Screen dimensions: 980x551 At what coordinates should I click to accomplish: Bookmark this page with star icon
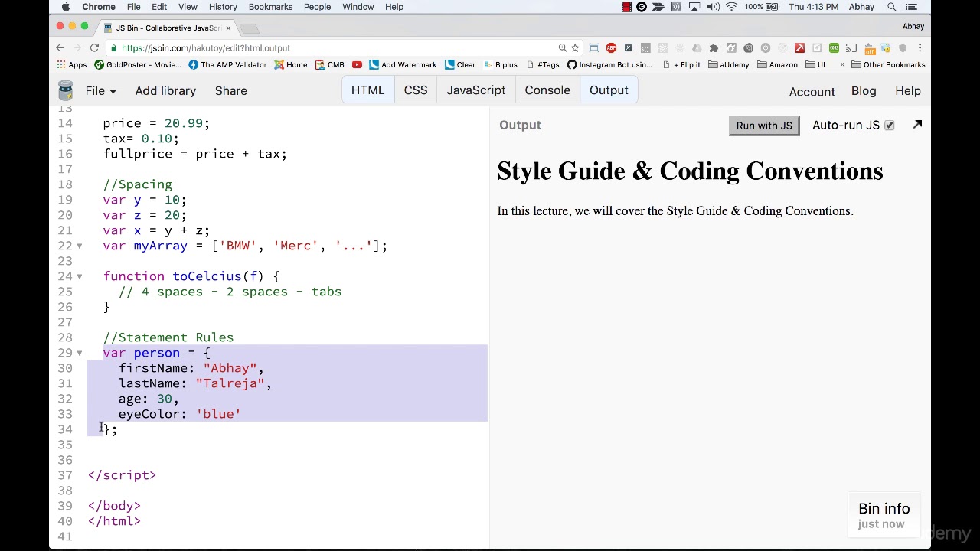tap(575, 47)
